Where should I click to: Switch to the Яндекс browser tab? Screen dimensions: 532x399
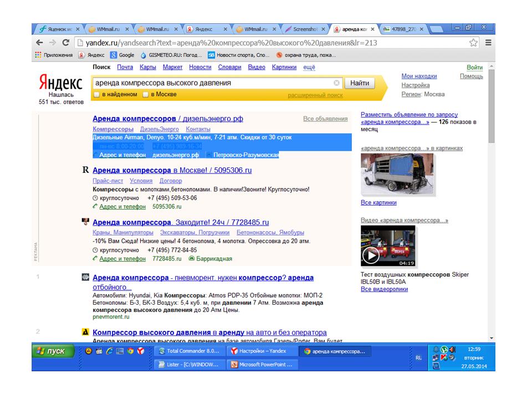pos(206,29)
